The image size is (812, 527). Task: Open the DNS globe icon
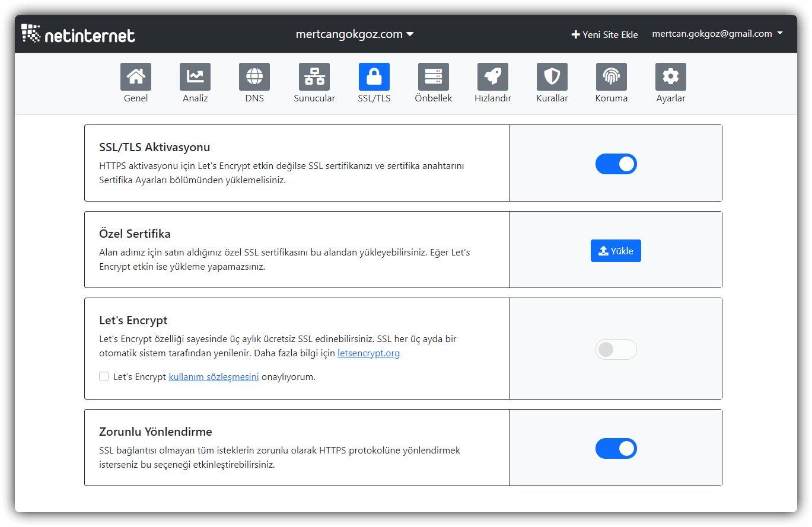[254, 76]
